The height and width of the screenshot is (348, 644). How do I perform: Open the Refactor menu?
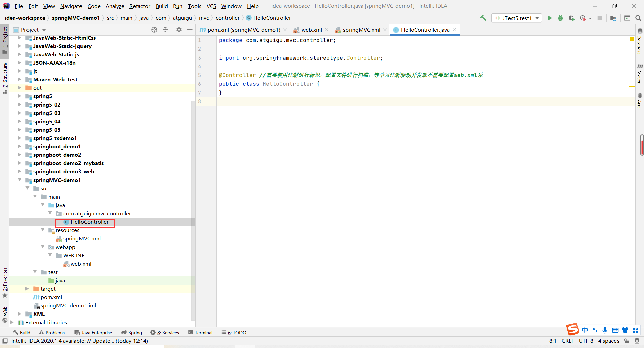[x=140, y=6]
